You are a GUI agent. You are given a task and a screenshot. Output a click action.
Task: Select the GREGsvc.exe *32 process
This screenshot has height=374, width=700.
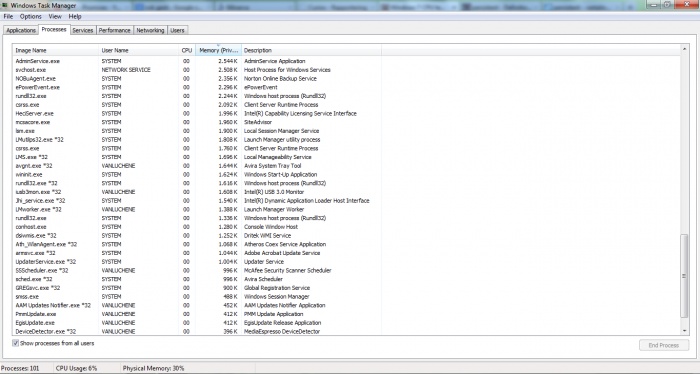tap(346, 288)
